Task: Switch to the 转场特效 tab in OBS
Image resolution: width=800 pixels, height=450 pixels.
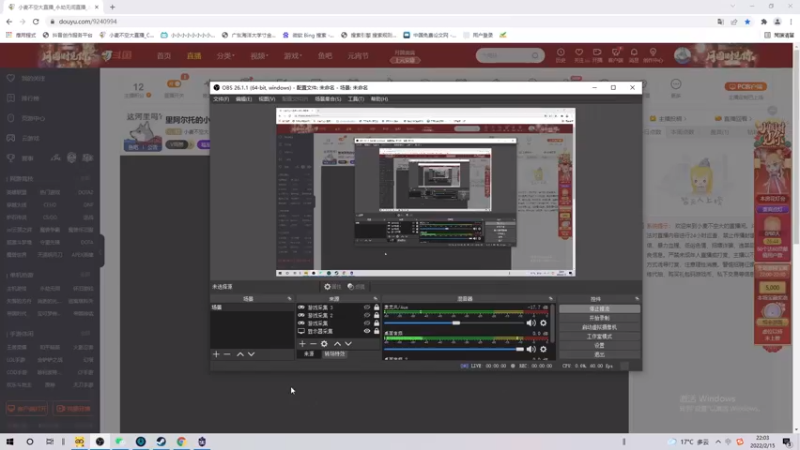Action: click(334, 354)
